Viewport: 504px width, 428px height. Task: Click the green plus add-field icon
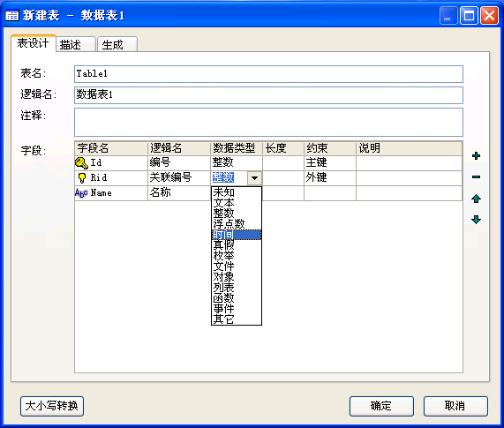tap(476, 156)
